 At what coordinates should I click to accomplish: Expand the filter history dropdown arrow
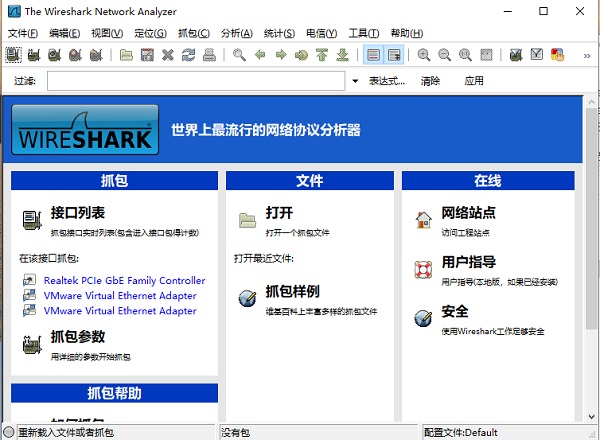(355, 80)
